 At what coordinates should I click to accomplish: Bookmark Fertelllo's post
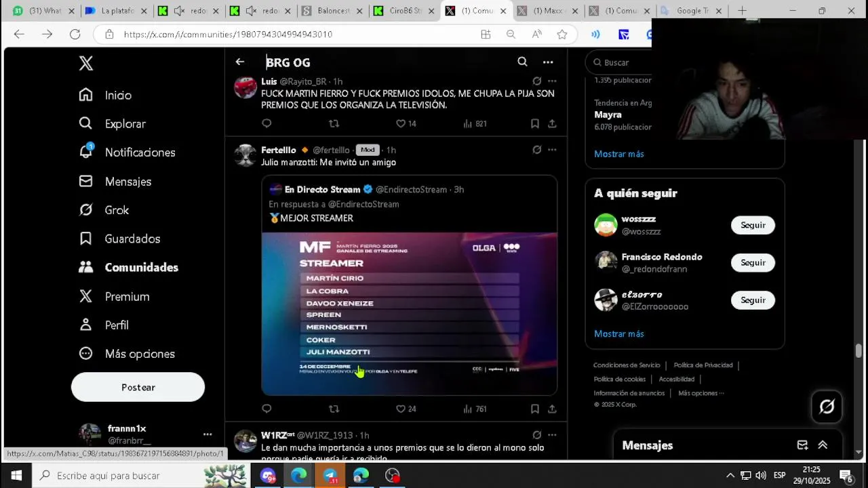(x=535, y=409)
